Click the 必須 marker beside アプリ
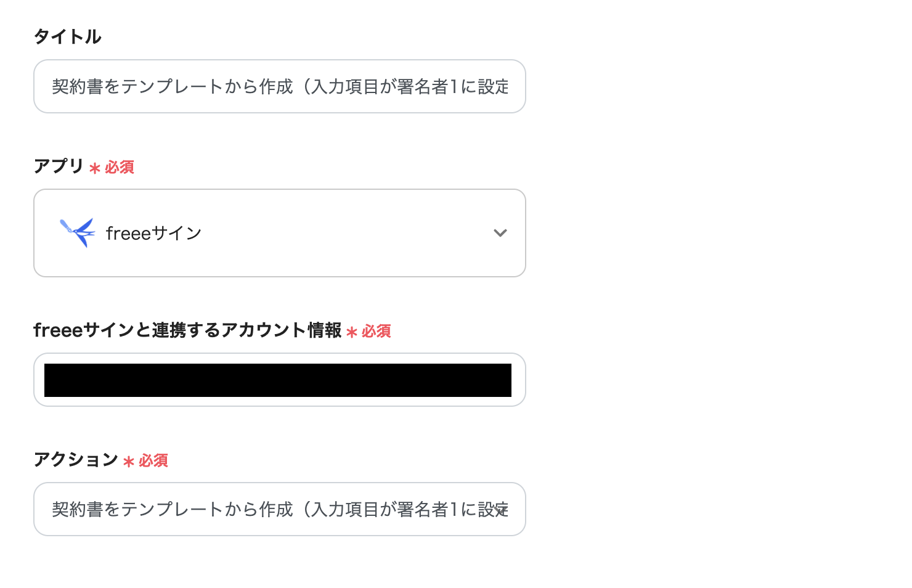 pos(120,168)
